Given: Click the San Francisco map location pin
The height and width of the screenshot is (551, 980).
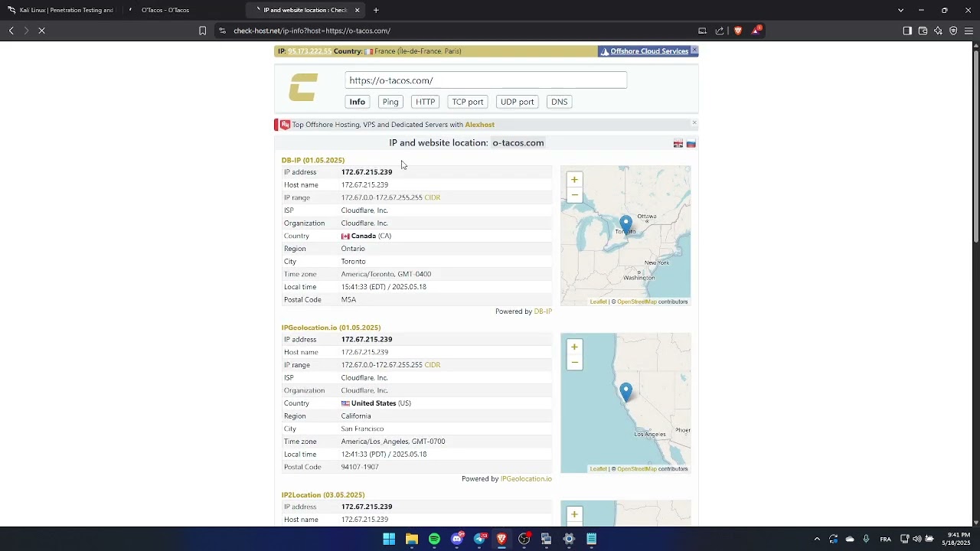Looking at the screenshot, I should point(626,392).
